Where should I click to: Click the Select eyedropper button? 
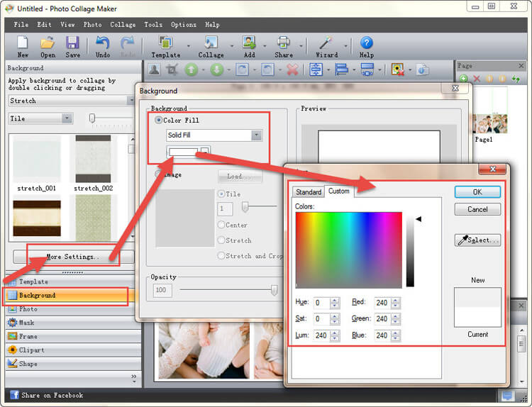[x=477, y=240]
